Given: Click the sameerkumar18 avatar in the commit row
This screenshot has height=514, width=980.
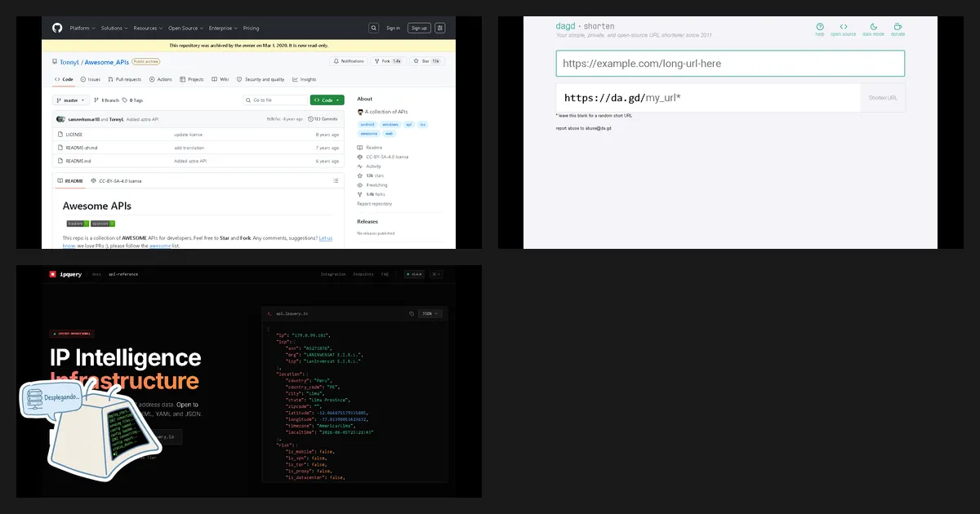Looking at the screenshot, I should (60, 119).
